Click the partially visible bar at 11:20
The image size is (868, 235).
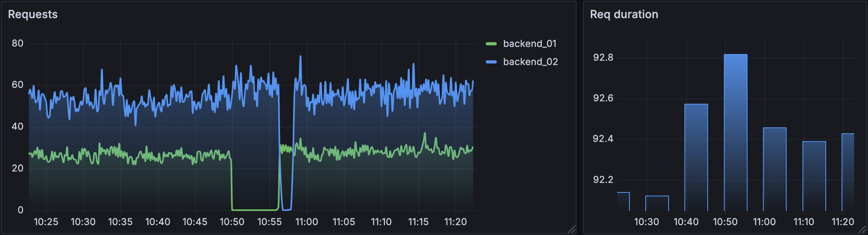[x=848, y=172]
